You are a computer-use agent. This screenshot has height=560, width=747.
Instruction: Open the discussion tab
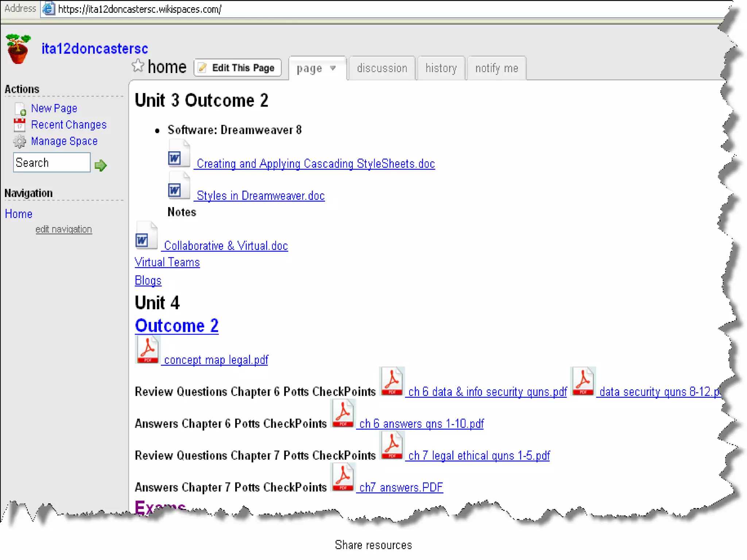(382, 68)
